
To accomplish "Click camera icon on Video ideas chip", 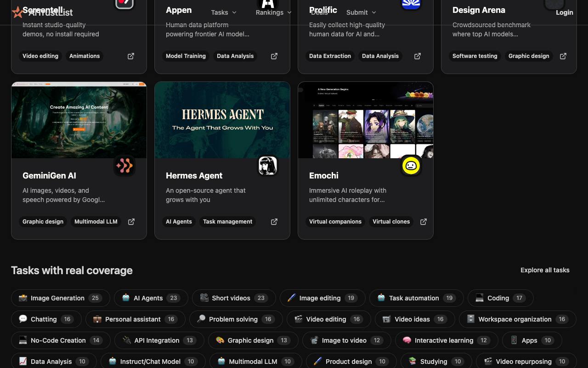I will pos(387,319).
